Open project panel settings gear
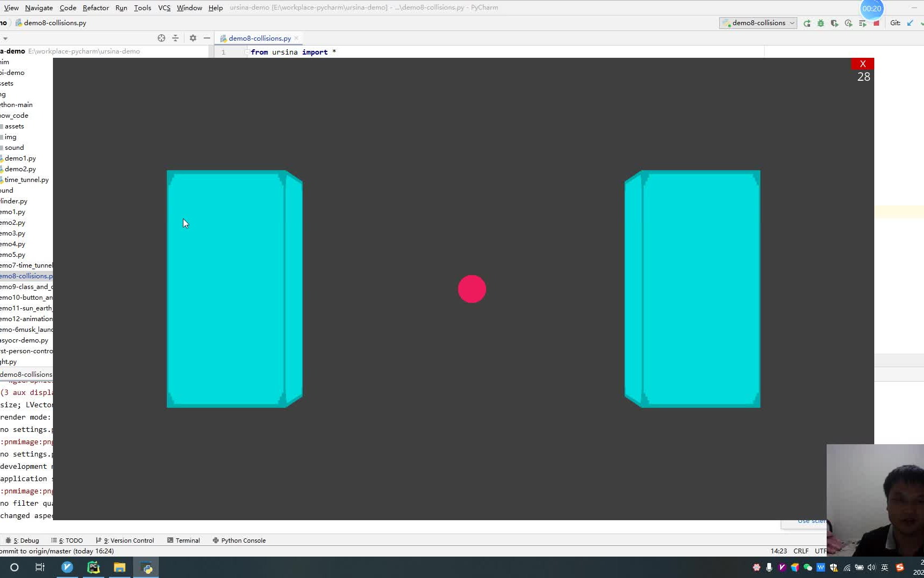This screenshot has width=924, height=578. pos(192,38)
